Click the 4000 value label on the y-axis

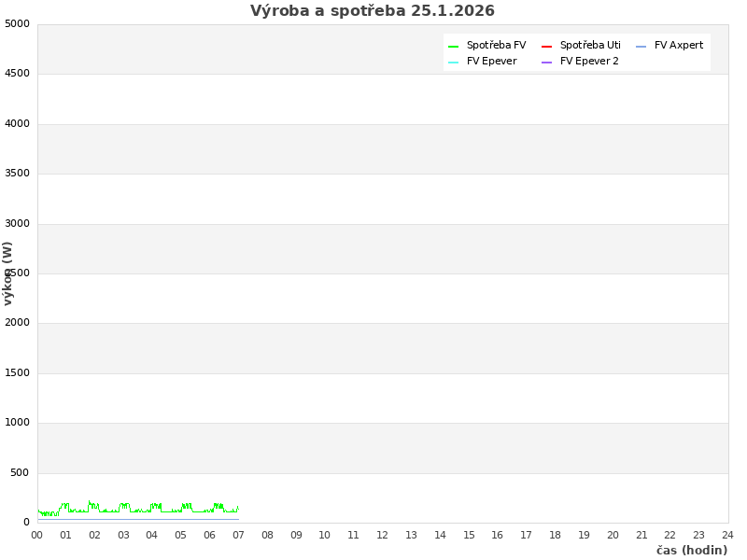click(x=17, y=124)
